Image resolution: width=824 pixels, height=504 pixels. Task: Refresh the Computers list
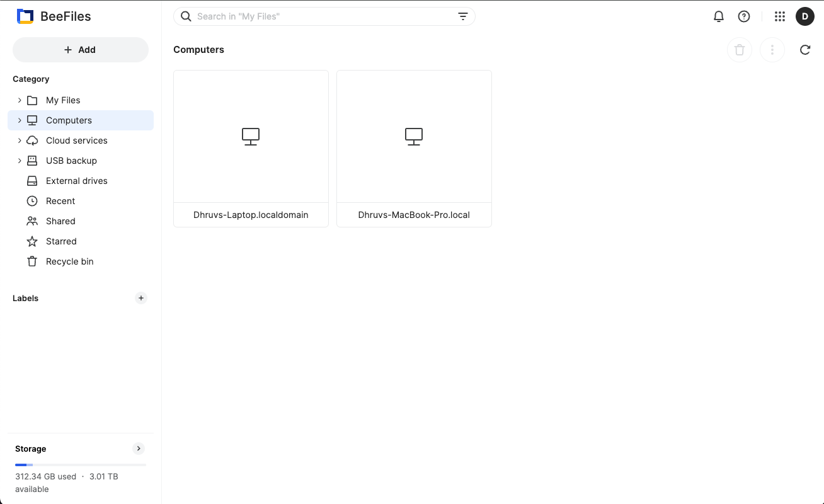pyautogui.click(x=805, y=50)
